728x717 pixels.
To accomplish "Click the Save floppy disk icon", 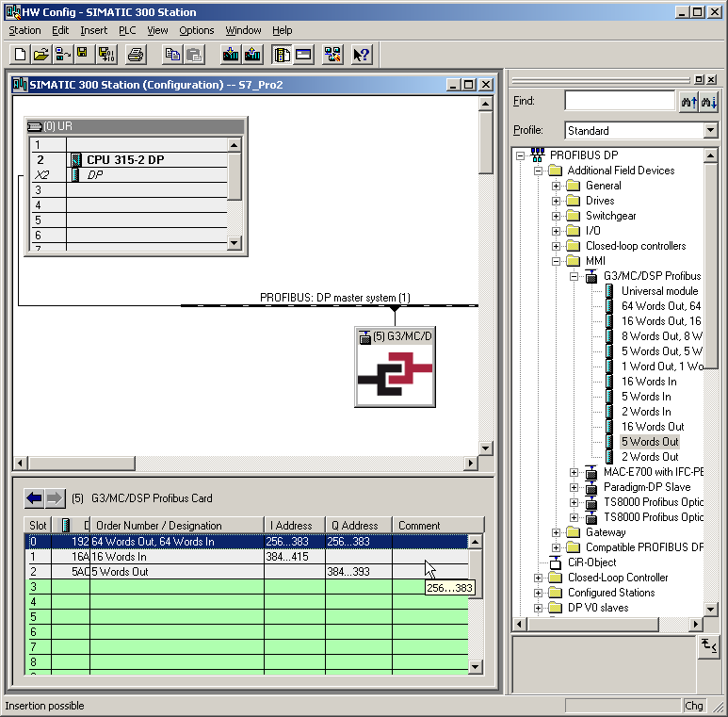I will [x=83, y=55].
